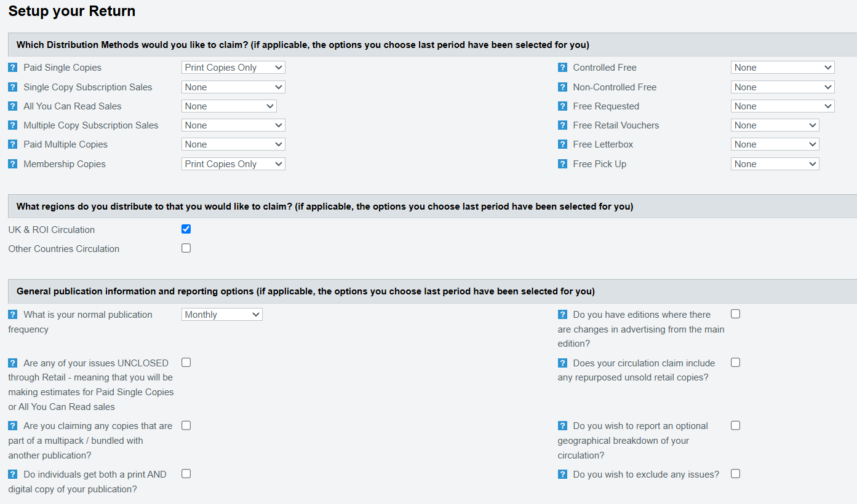
Task: Click help icon beside Controlled Free
Action: [x=562, y=68]
